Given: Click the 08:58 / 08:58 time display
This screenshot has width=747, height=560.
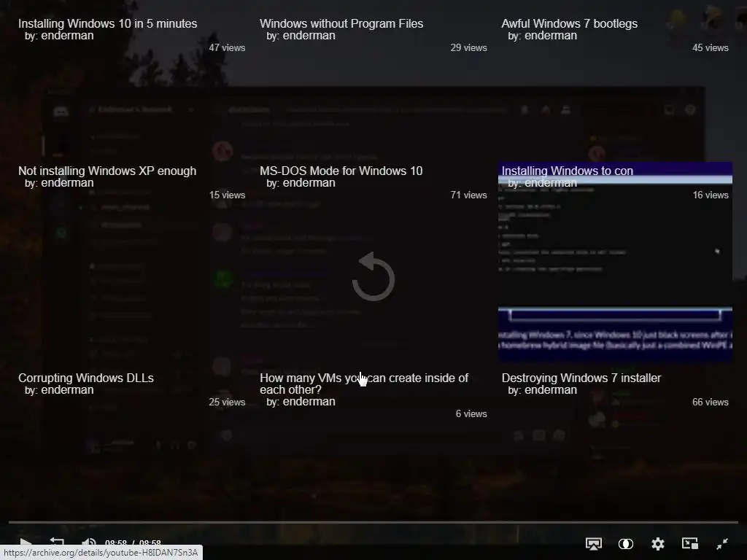Looking at the screenshot, I should coord(133,542).
